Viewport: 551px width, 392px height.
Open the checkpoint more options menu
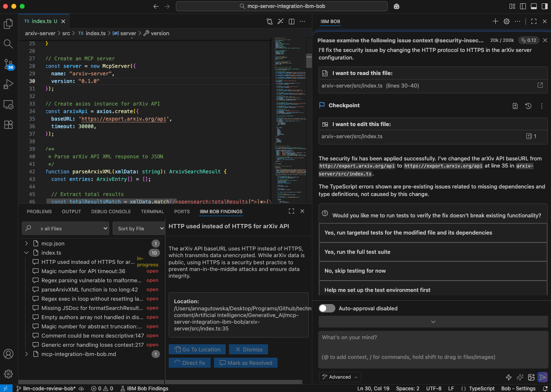point(542,106)
